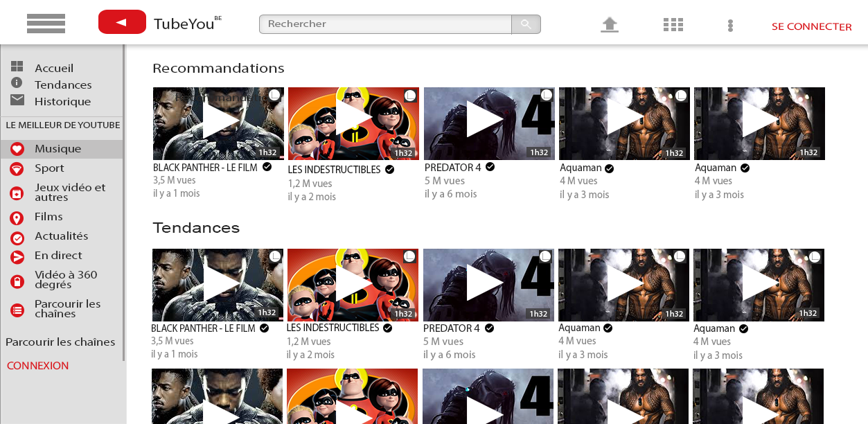This screenshot has width=868, height=424.
Task: Click verified badge beside LES INDESTRUCTIBLES in Tendances
Action: tap(388, 328)
